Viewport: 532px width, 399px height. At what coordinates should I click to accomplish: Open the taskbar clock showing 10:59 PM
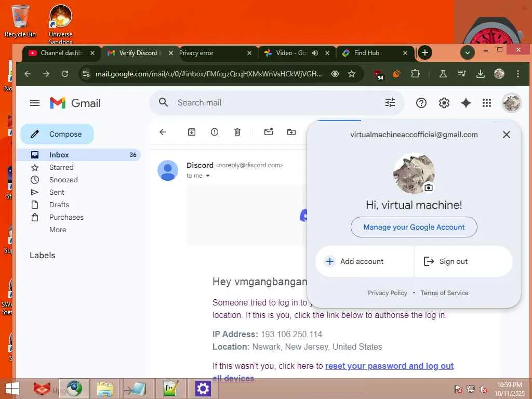click(510, 389)
